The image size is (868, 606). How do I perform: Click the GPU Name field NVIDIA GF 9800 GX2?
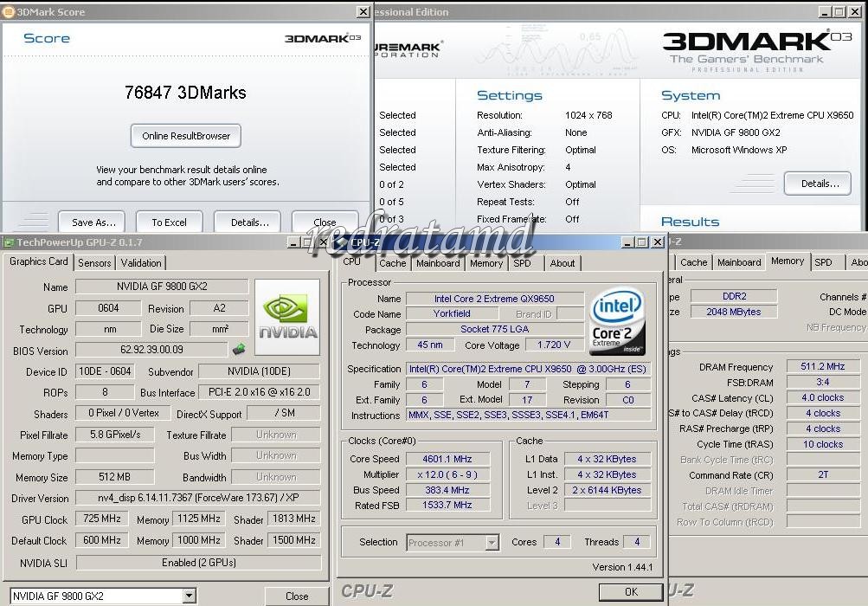tap(162, 287)
